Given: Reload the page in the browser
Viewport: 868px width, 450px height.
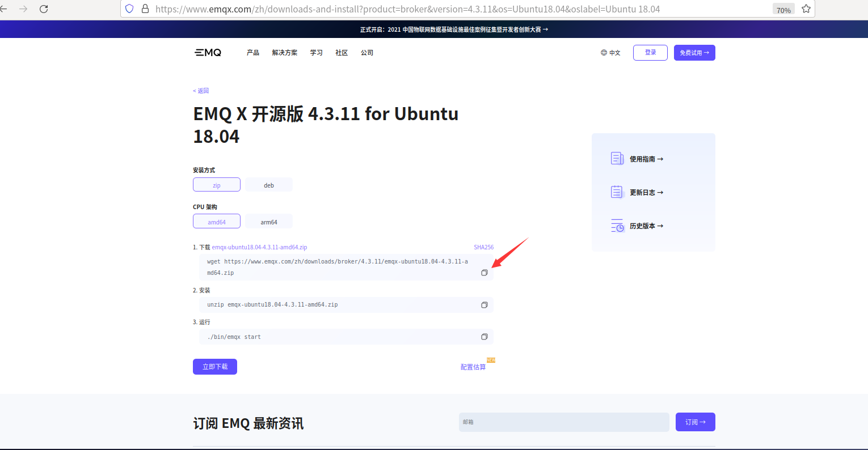Looking at the screenshot, I should click(x=44, y=9).
